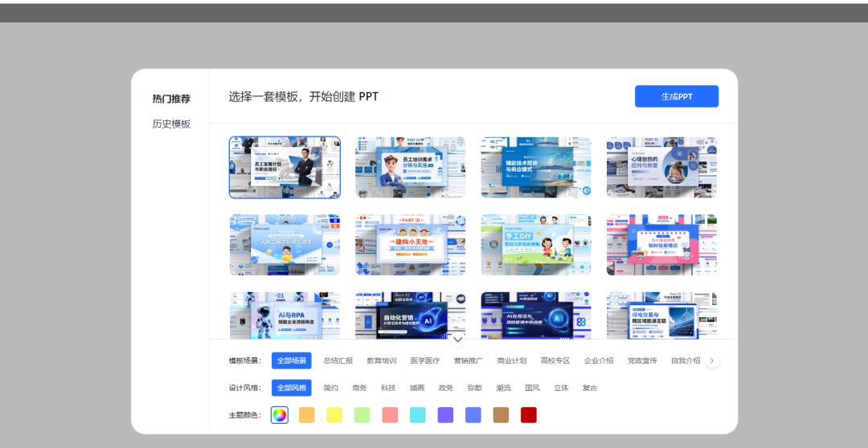Choose the 手工DIY template thumbnail
This screenshot has width=868, height=448.
click(x=536, y=245)
